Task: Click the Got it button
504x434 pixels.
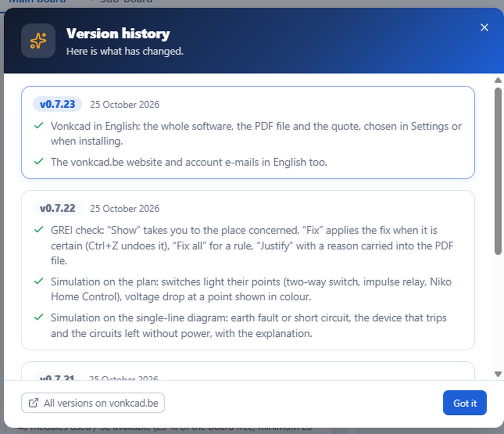Action: point(465,403)
